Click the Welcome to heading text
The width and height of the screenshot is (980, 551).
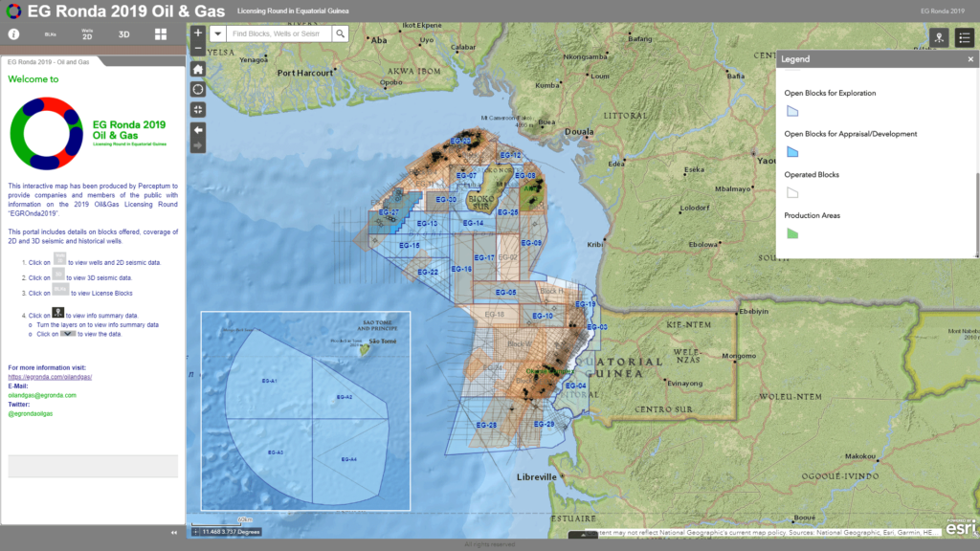coord(33,79)
